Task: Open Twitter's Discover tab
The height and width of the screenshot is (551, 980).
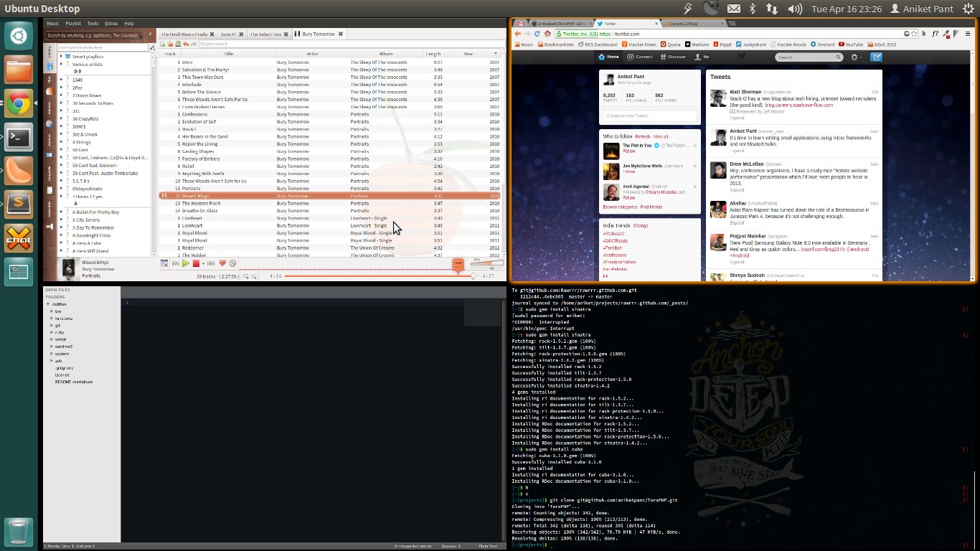Action: point(673,57)
